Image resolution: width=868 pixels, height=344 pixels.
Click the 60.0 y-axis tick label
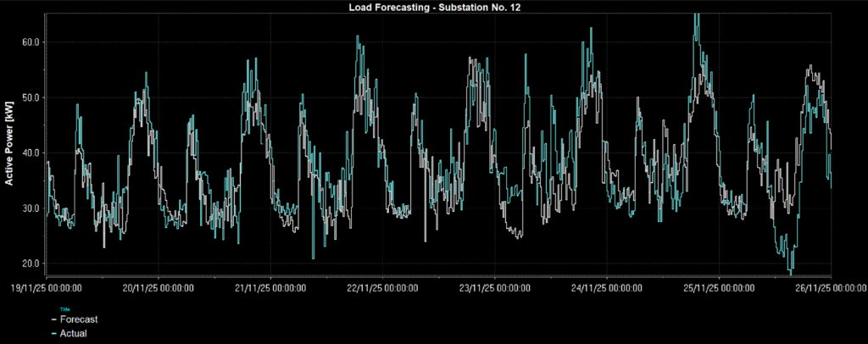pyautogui.click(x=31, y=42)
